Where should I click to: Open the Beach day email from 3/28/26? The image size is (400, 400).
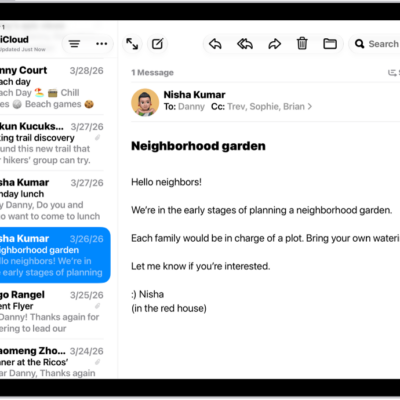coord(52,87)
